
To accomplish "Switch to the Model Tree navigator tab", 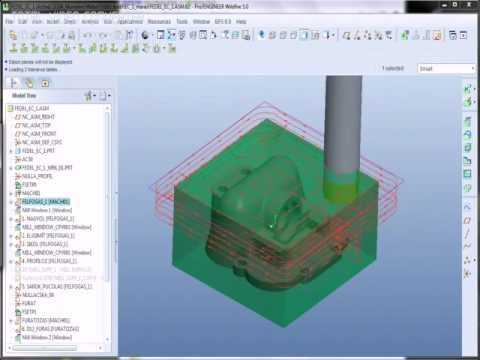I will [14, 83].
